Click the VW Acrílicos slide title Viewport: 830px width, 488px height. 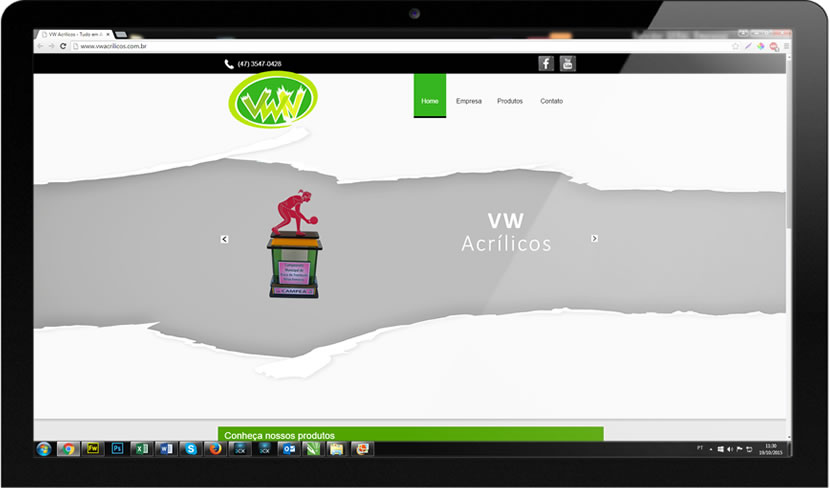506,232
